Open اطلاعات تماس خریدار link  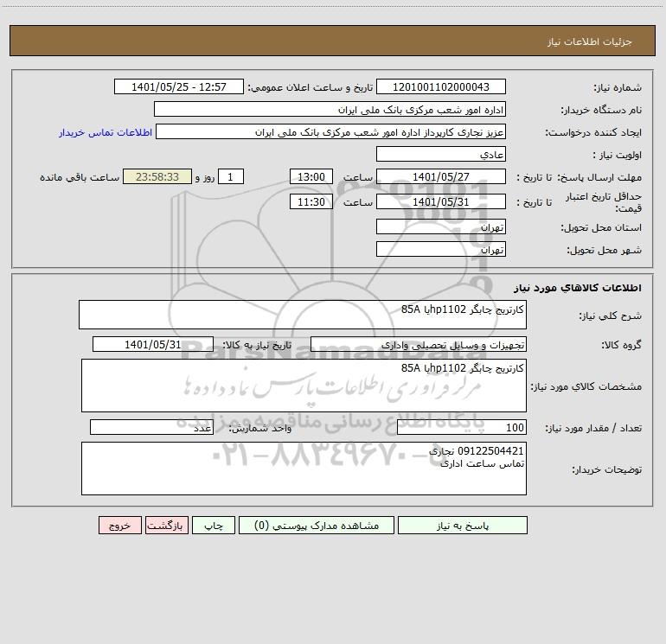click(x=106, y=132)
